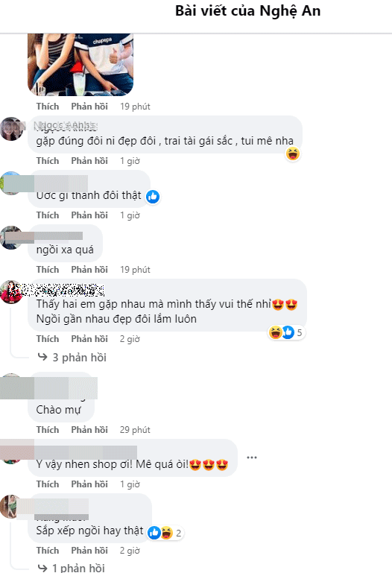This screenshot has width=392, height=573.
Task: Click the avatar of the 'gặp đúng đôi ni' commenter
Action: [x=11, y=129]
